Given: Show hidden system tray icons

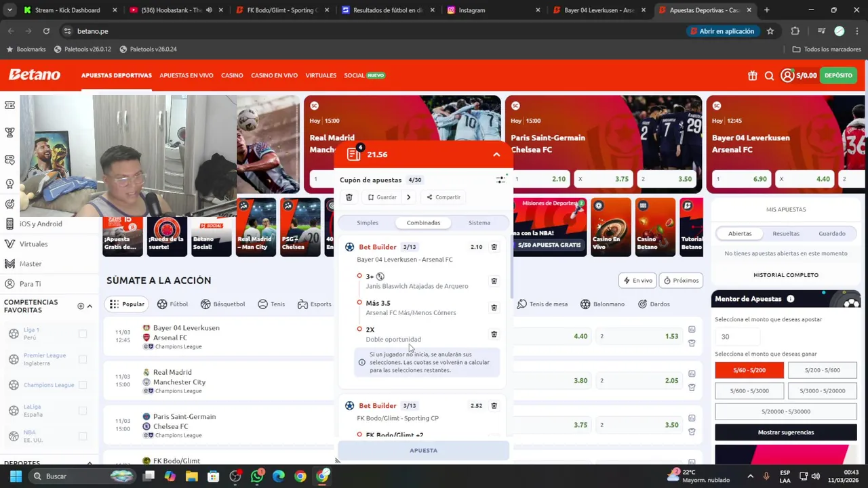Looking at the screenshot, I should pyautogui.click(x=750, y=476).
